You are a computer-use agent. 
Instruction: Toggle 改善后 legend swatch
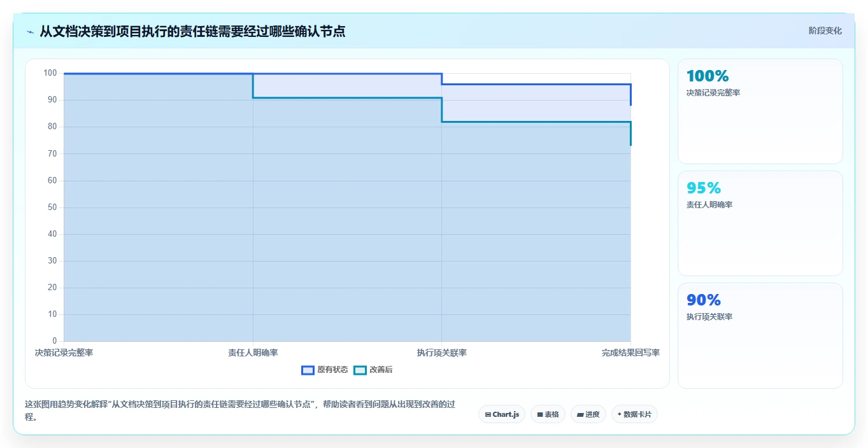[x=360, y=370]
